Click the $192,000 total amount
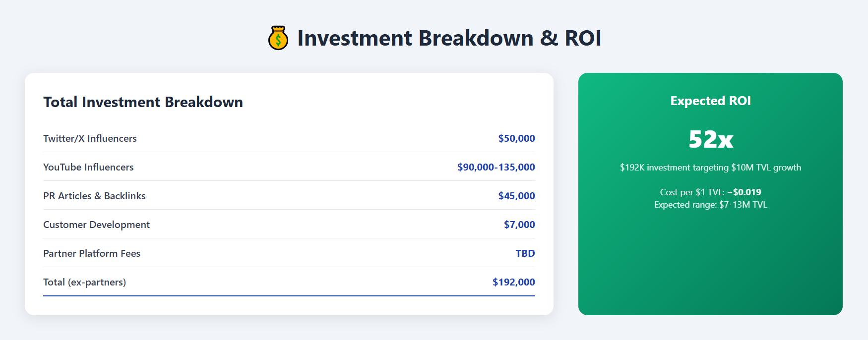This screenshot has width=868, height=340. click(x=513, y=282)
